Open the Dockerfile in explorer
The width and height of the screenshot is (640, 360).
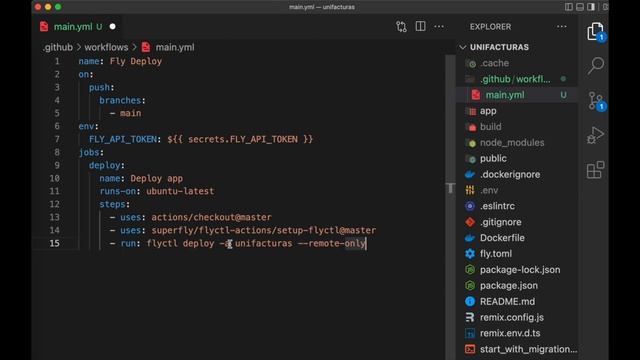502,238
